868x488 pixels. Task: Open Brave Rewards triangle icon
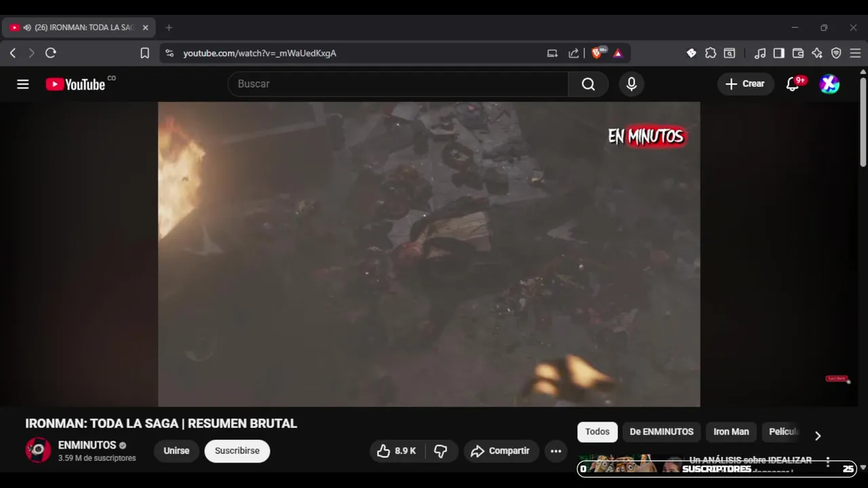tap(618, 53)
